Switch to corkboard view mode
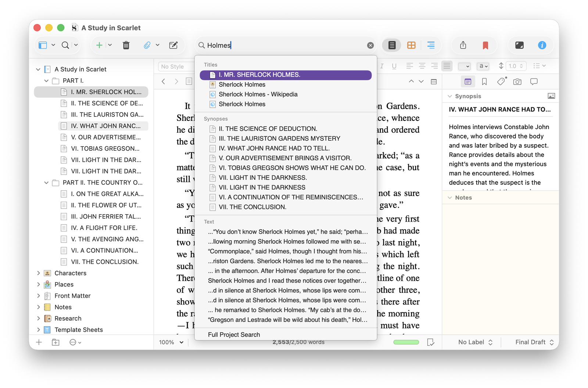The image size is (588, 388). click(411, 45)
